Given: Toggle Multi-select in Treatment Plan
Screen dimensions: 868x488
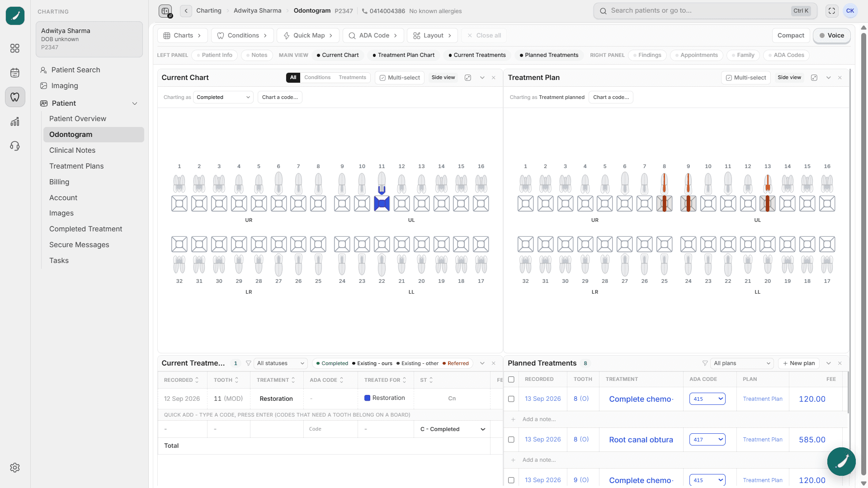Looking at the screenshot, I should (746, 78).
